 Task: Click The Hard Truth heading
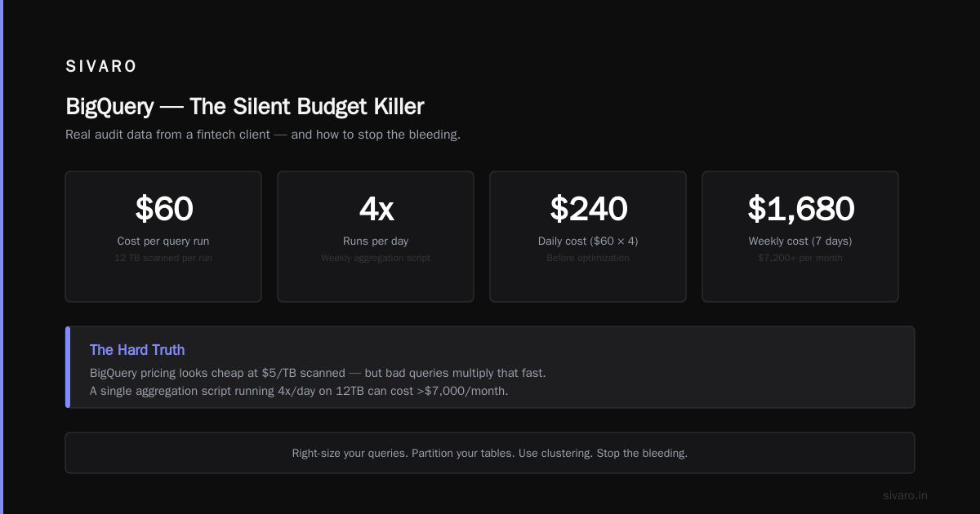[x=137, y=350]
